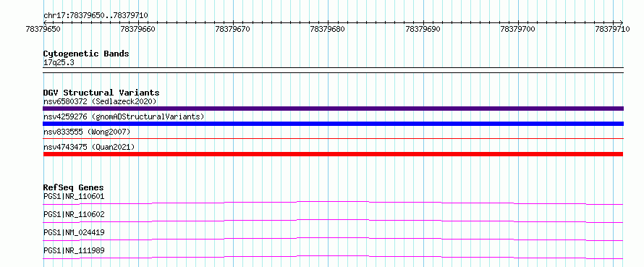Click the blue nsv4259276 variant bar

point(333,124)
